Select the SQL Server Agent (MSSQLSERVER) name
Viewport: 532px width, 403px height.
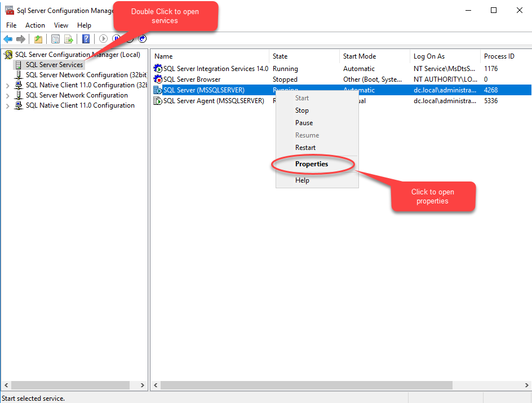[x=214, y=101]
